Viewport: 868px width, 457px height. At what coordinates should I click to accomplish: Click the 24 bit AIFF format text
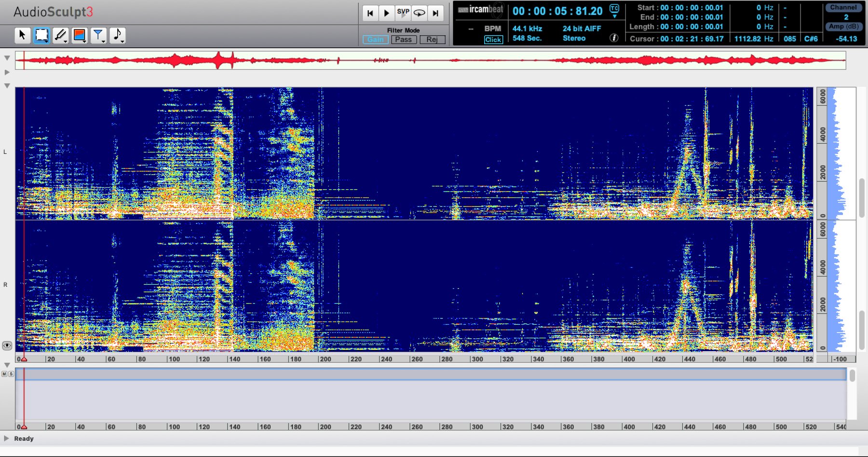[582, 28]
